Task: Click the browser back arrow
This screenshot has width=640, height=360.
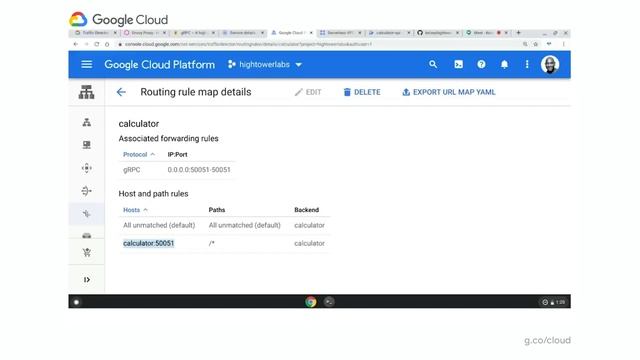Action: (x=76, y=44)
